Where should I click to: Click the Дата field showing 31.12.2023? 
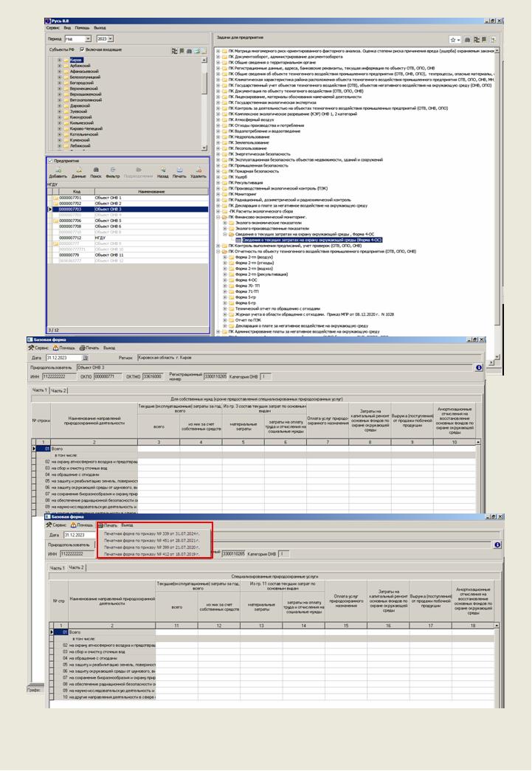click(63, 357)
